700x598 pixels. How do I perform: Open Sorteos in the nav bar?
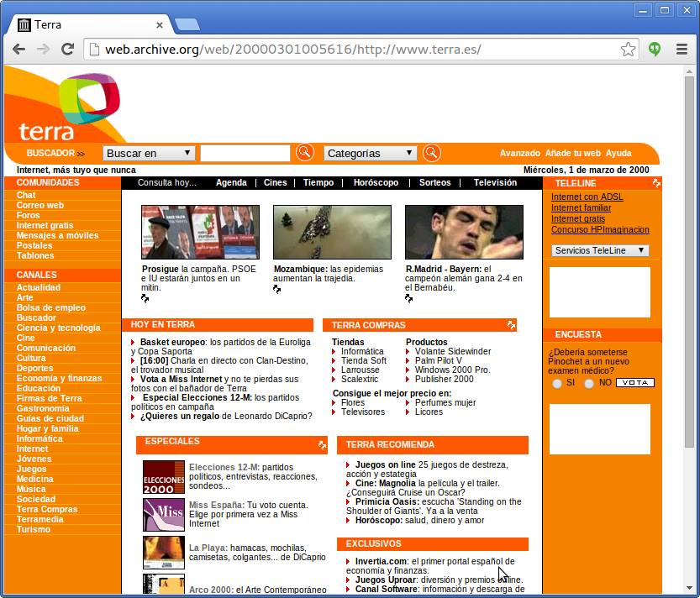coord(434,182)
